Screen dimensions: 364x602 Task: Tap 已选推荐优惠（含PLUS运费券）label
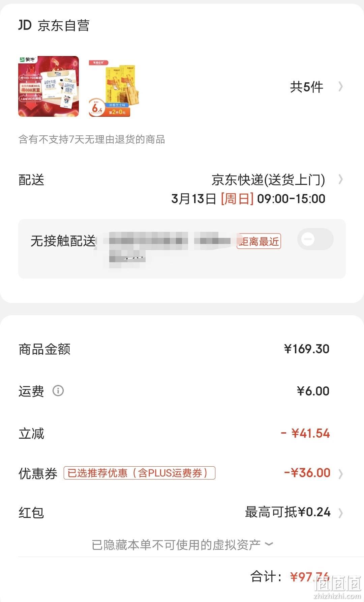(x=140, y=473)
